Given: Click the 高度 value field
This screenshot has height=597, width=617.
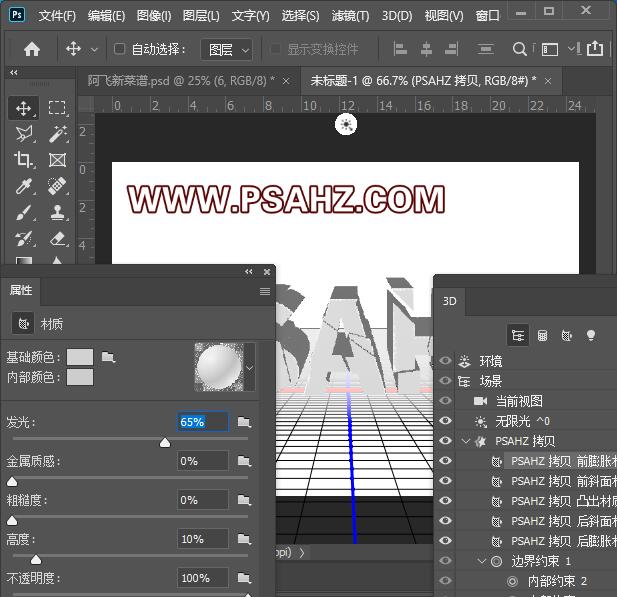Looking at the screenshot, I should 202,539.
